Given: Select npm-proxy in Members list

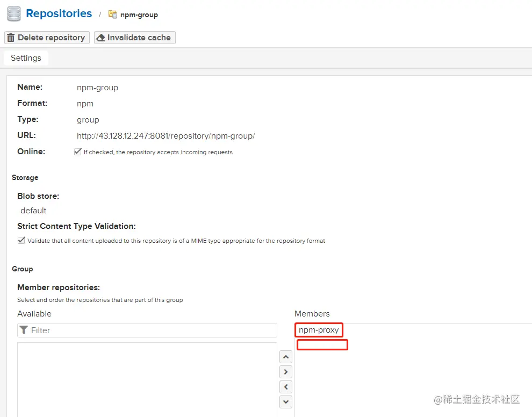Looking at the screenshot, I should (x=319, y=330).
